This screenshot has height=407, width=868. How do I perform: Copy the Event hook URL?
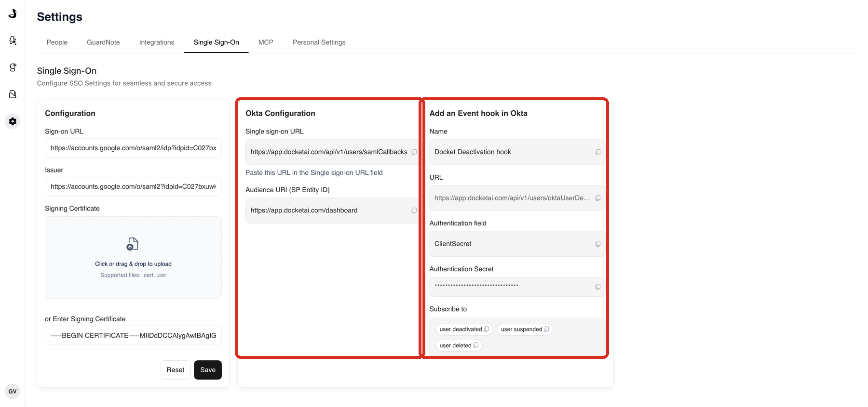(598, 198)
